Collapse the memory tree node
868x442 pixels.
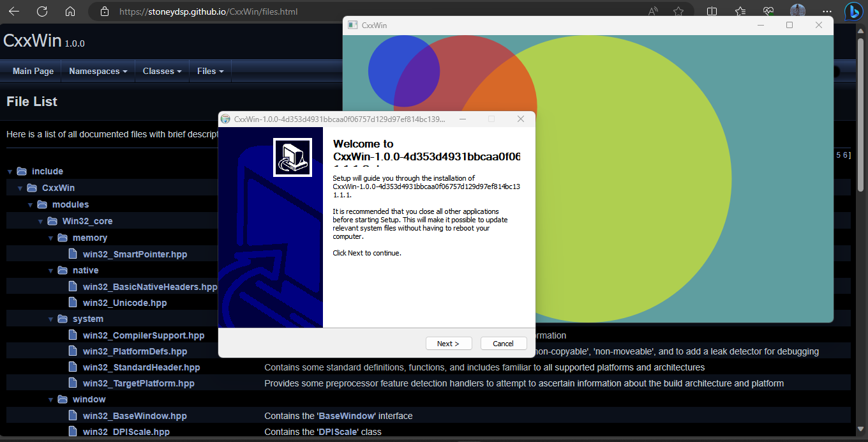51,238
